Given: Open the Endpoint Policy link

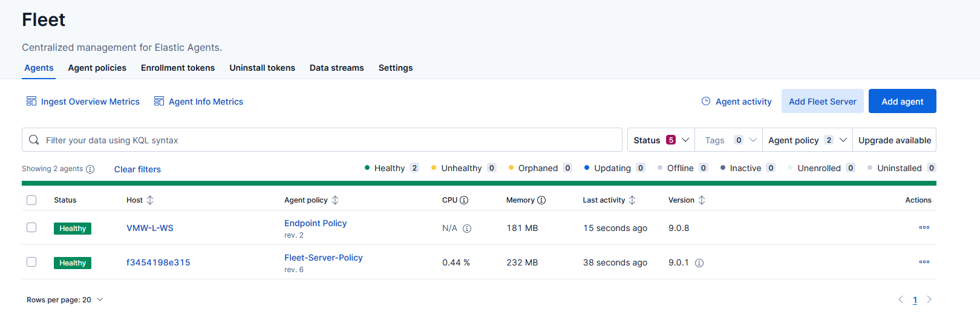Looking at the screenshot, I should click(x=315, y=223).
